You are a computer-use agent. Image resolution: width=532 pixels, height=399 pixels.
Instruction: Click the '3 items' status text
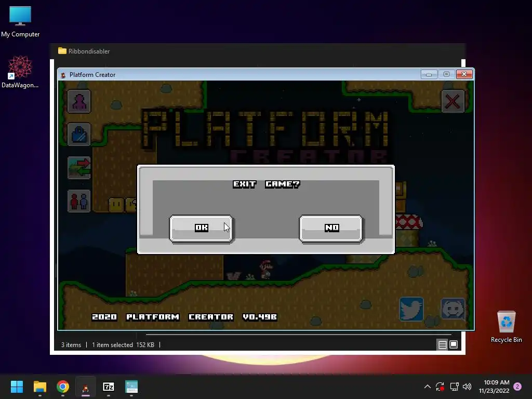(71, 345)
